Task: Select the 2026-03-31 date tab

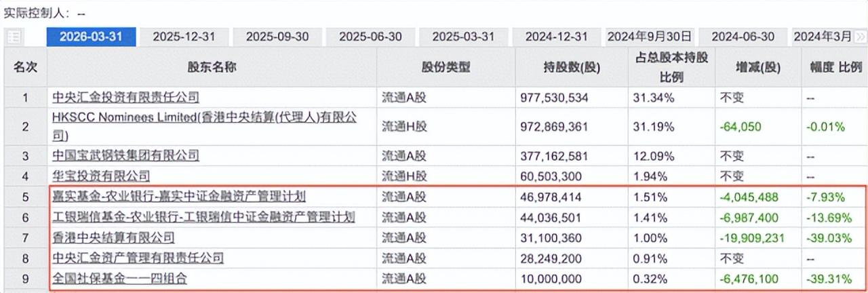Action: pyautogui.click(x=91, y=37)
